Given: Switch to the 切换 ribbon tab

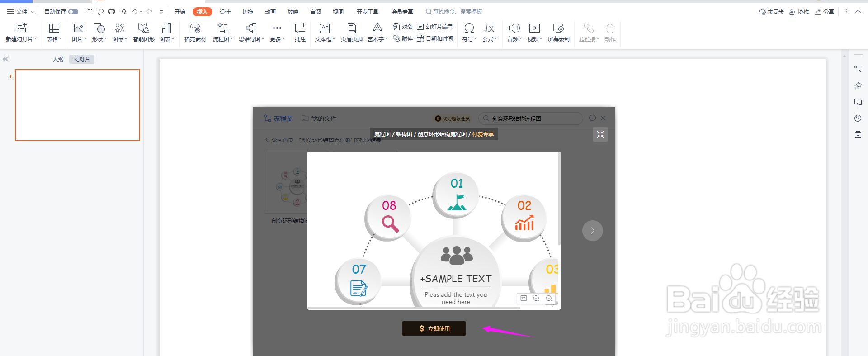Looking at the screenshot, I should [248, 12].
